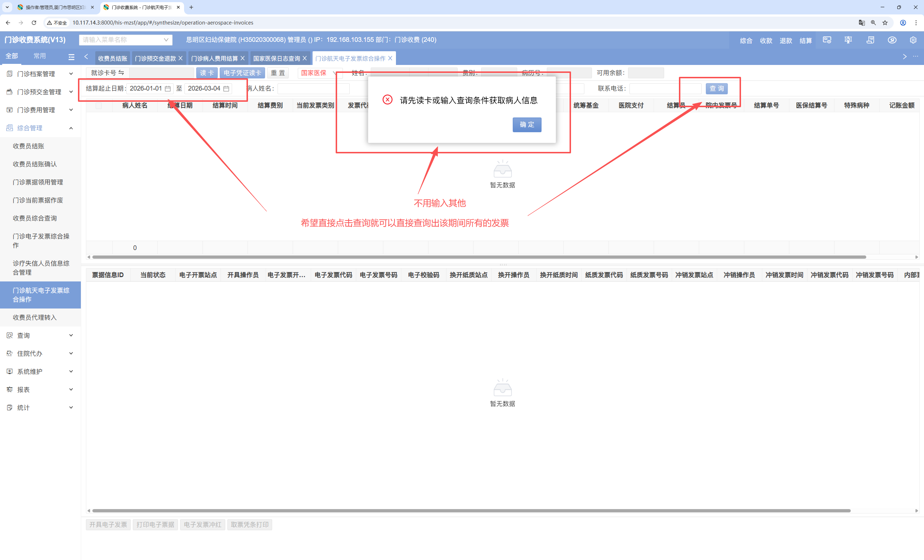Switch to 门诊病人费用结算 tab
The height and width of the screenshot is (560, 924).
214,58
